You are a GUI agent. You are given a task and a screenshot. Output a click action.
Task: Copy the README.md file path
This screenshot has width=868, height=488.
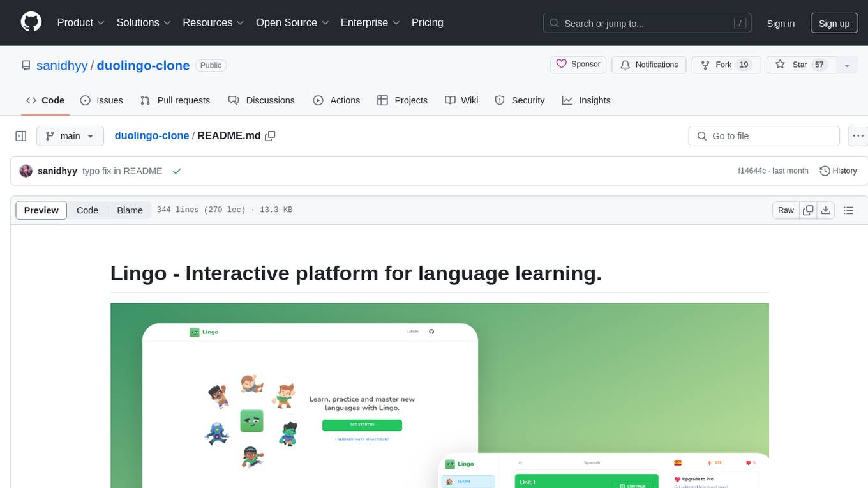(270, 136)
